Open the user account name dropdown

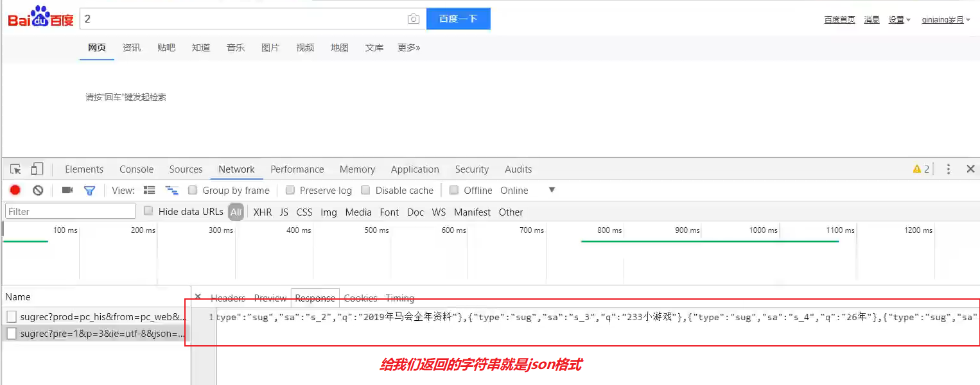pyautogui.click(x=946, y=20)
